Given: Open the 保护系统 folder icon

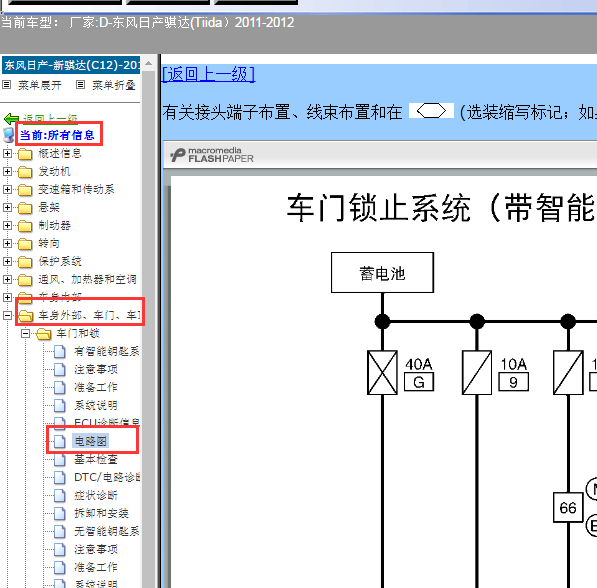Looking at the screenshot, I should click(25, 262).
